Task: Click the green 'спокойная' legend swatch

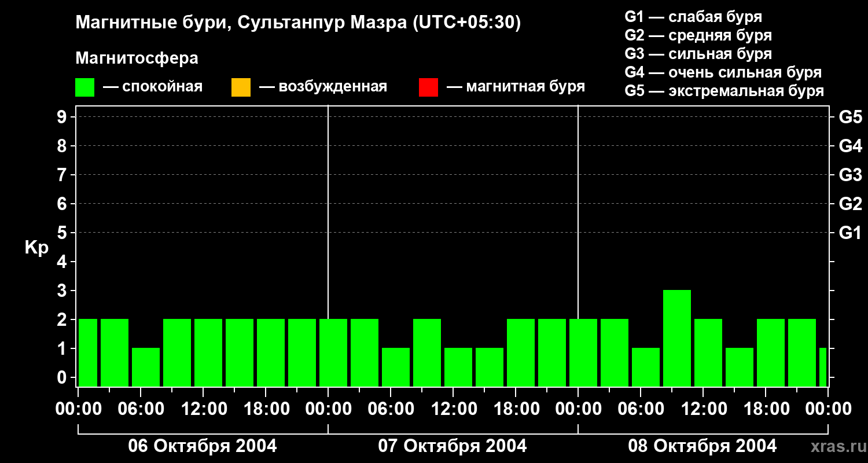Action: tap(84, 87)
